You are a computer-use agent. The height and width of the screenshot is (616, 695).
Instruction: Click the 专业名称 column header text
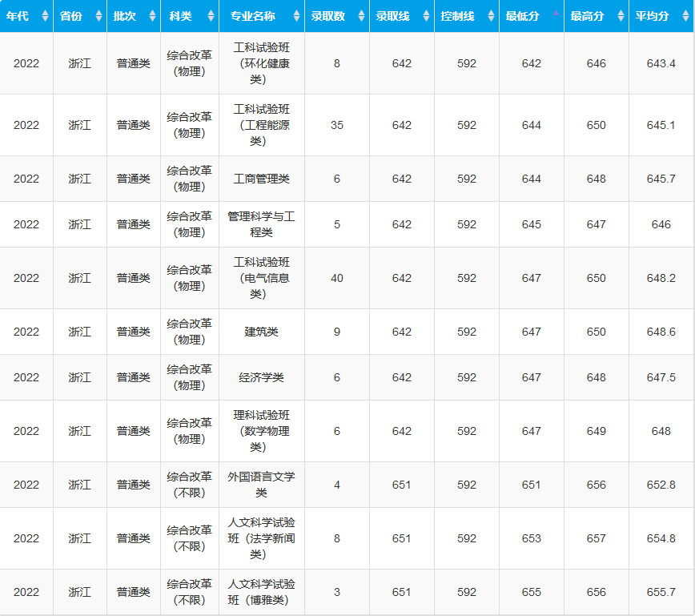click(252, 16)
